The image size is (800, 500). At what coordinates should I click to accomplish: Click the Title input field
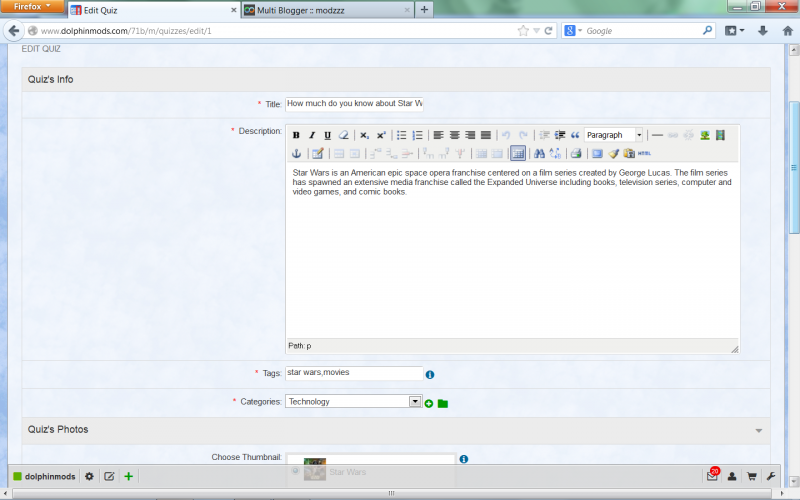(354, 104)
